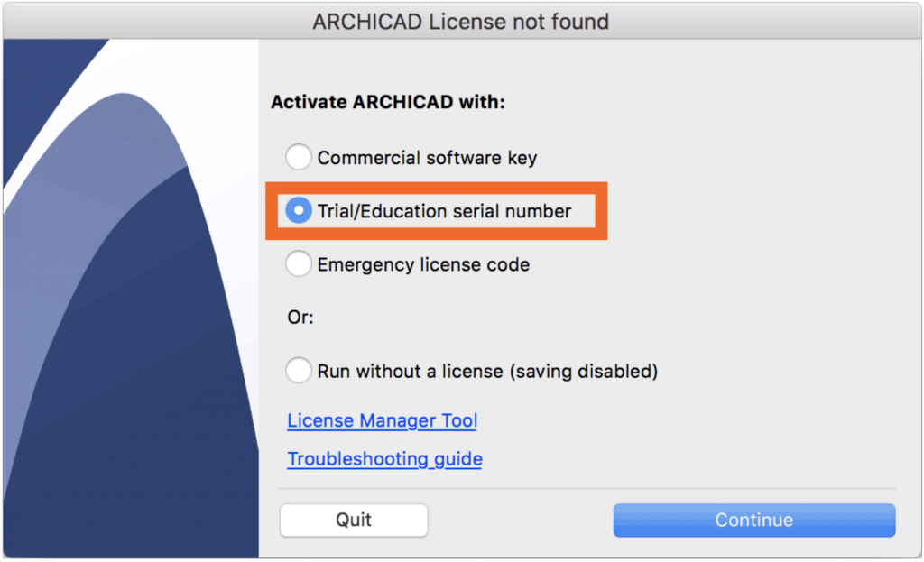Click the "Or:" text separator
The image size is (924, 562).
[x=300, y=318]
